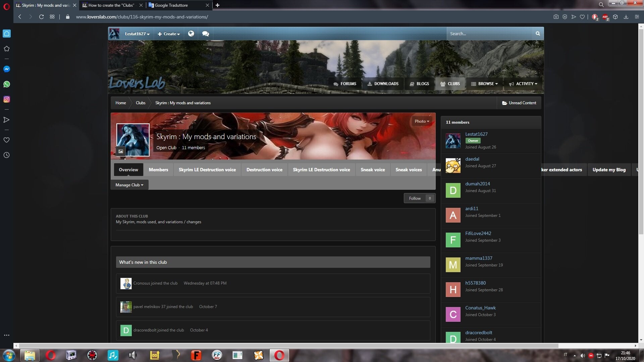Click the club profile picture thumbnail
Viewport: 644px width, 362px height.
(133, 140)
